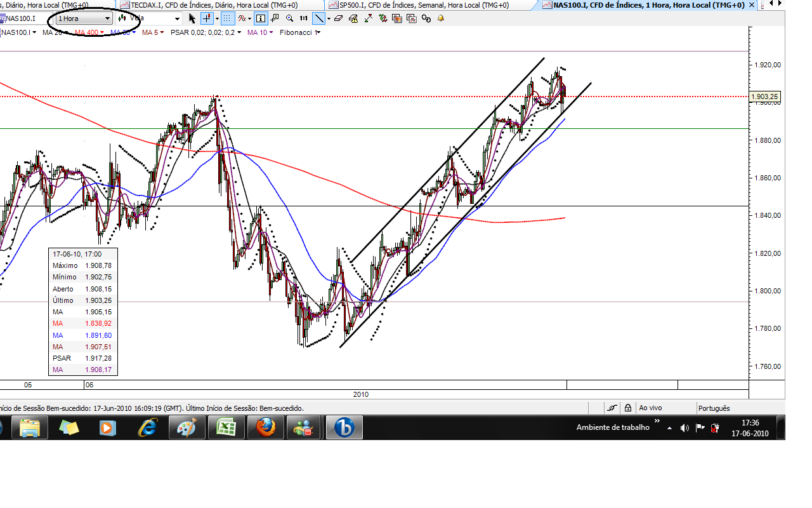The height and width of the screenshot is (508, 812).
Task: Open Paint palette icon in taskbar
Action: (187, 428)
